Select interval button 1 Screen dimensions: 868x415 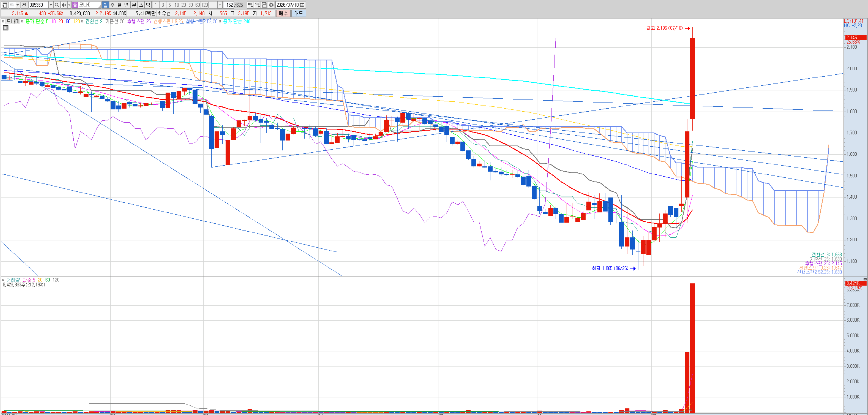156,5
